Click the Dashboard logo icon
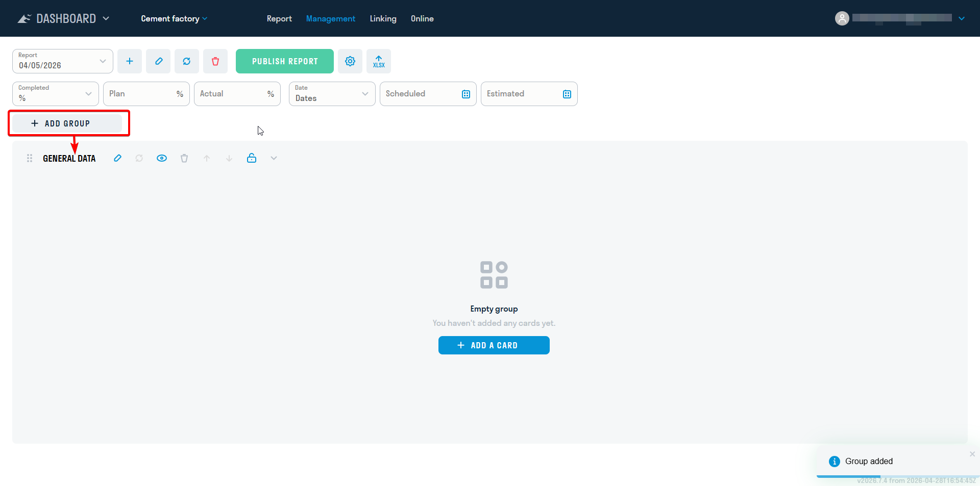 [x=24, y=19]
